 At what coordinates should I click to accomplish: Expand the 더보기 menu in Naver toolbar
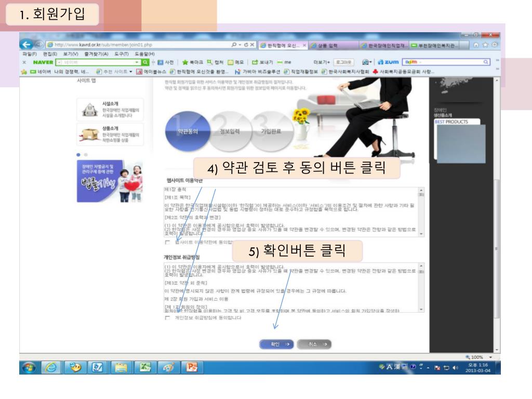point(321,62)
